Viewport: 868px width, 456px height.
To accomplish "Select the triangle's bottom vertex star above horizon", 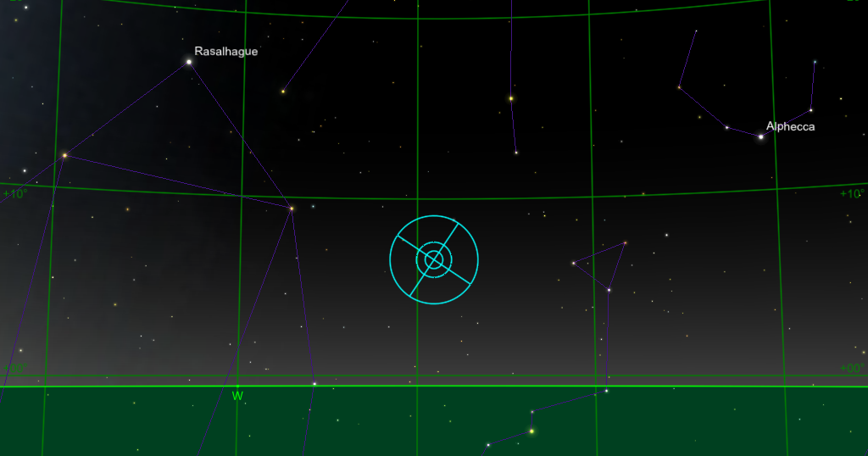I will pos(609,290).
